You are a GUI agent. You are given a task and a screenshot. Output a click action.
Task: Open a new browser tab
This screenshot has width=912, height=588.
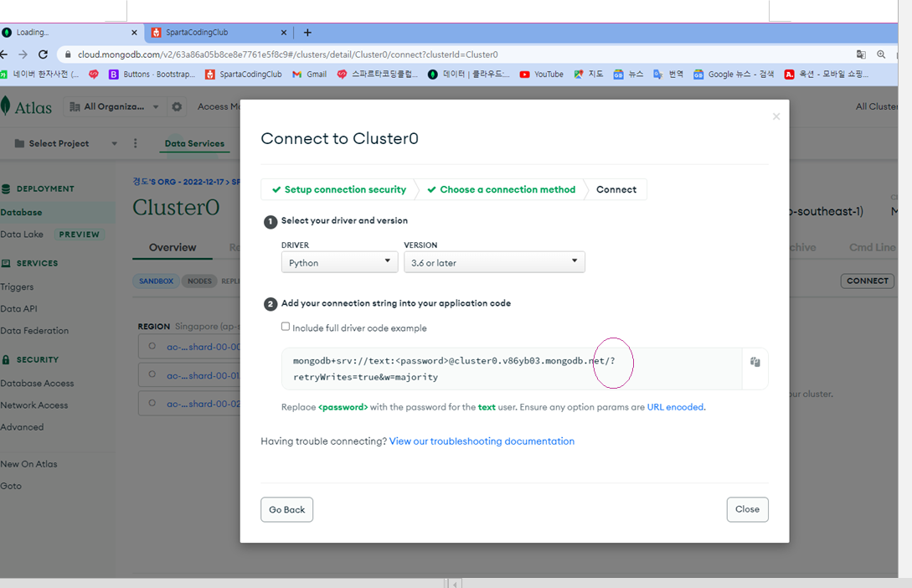[x=307, y=33]
